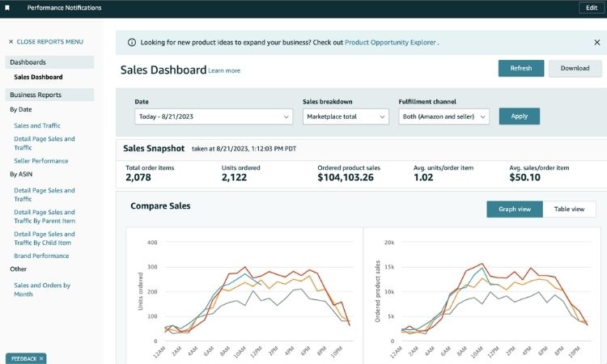The width and height of the screenshot is (607, 364).
Task: Dismiss the Product Opportunity Explorer banner
Action: click(596, 42)
